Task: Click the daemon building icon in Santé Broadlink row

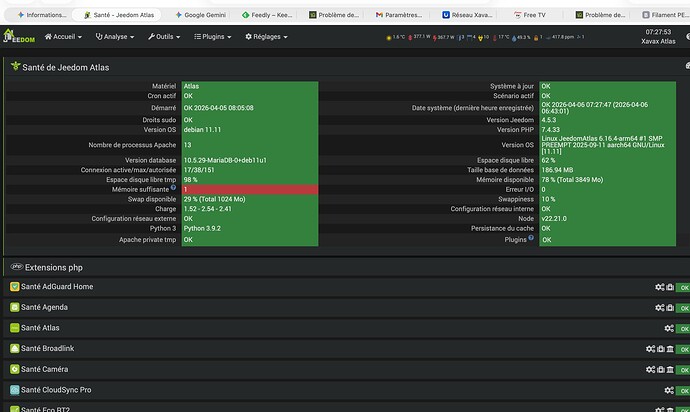Action: pos(670,349)
